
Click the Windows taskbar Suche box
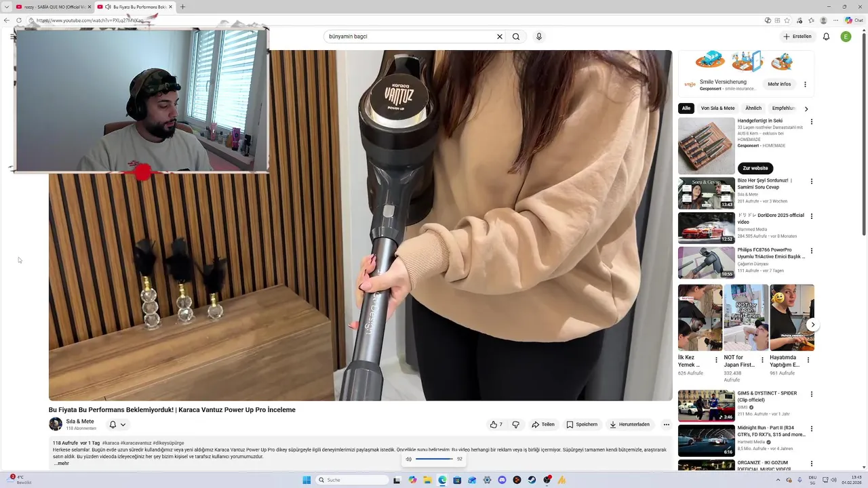pyautogui.click(x=353, y=480)
